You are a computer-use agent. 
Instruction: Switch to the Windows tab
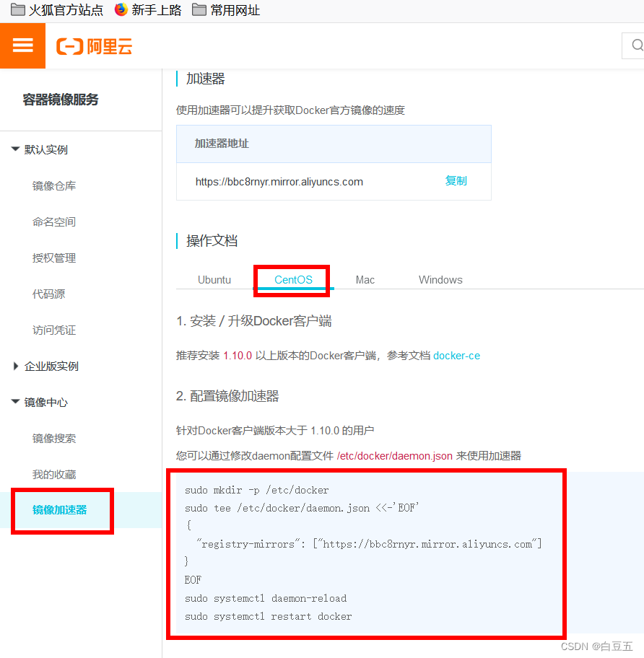[440, 279]
